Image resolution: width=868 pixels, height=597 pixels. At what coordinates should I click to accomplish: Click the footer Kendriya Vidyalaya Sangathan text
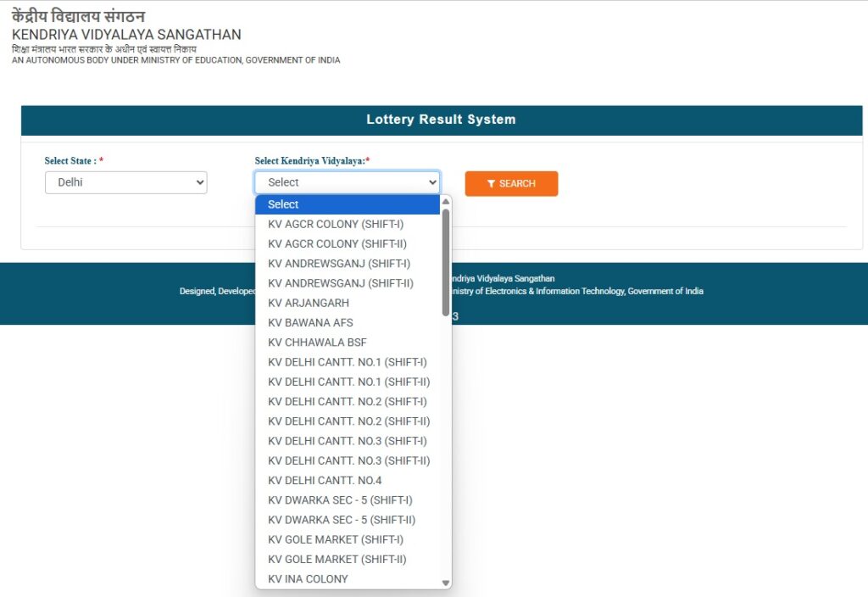504,278
